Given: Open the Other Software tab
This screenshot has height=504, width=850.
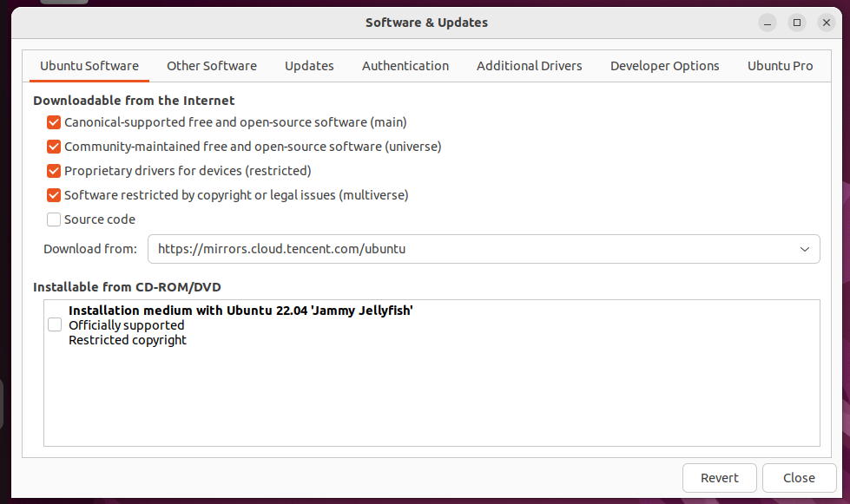Looking at the screenshot, I should tap(212, 66).
